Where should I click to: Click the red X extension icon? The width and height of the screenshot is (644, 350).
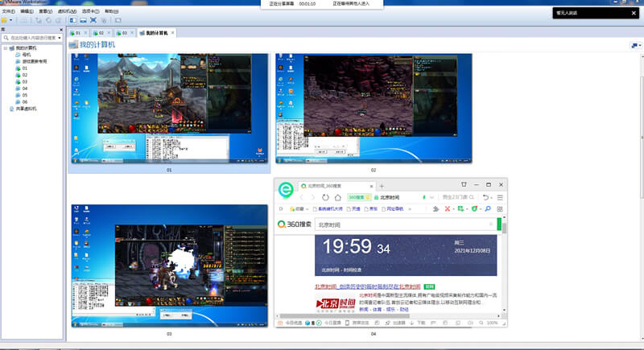tap(448, 209)
